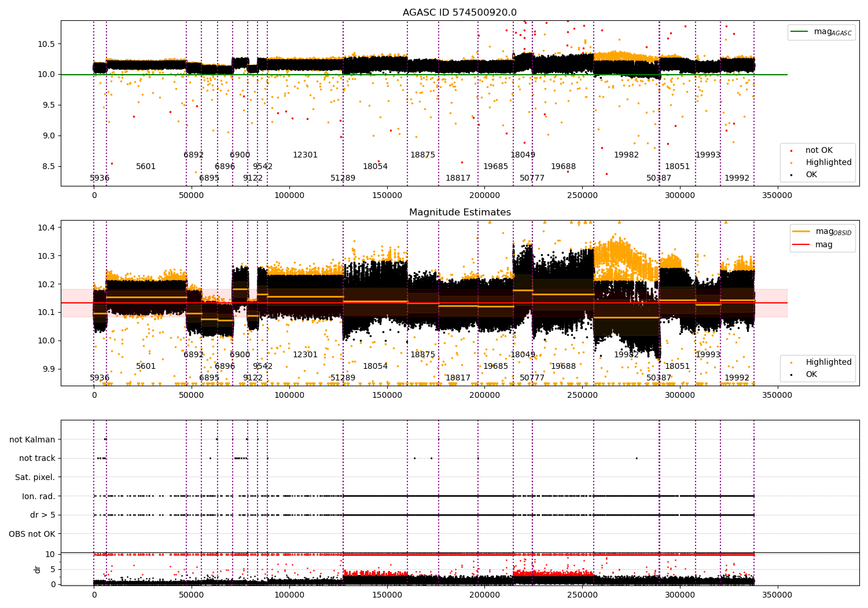Click the 150000 x-tick of the bottom plot
The width and height of the screenshot is (868, 608).
point(387,595)
